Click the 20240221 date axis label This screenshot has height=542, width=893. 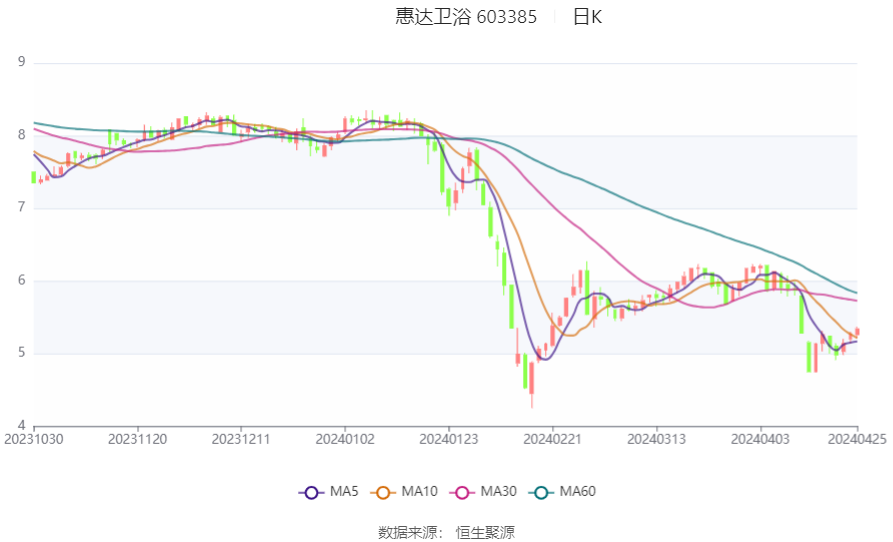(551, 439)
